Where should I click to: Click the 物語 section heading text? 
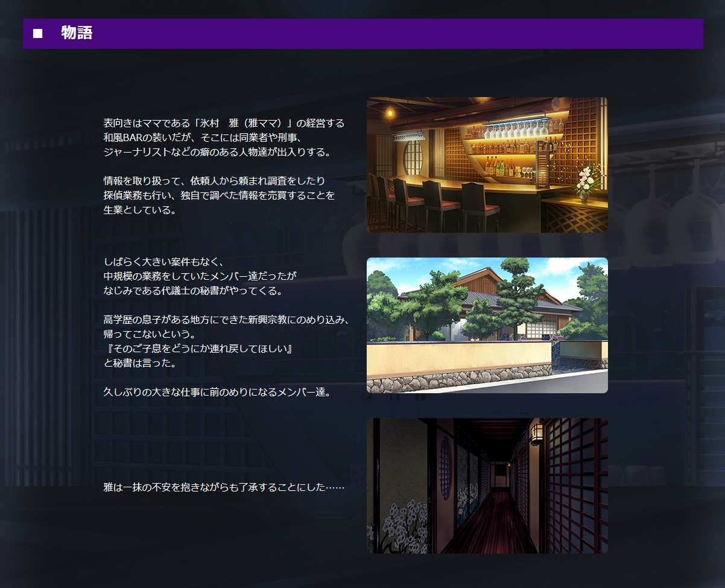coord(77,33)
